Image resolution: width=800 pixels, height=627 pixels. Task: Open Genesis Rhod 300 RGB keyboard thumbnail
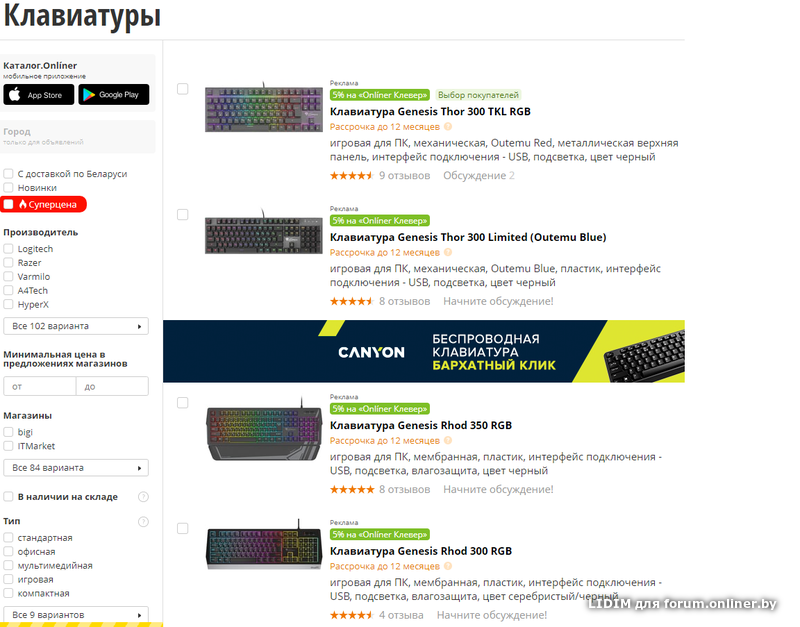pyautogui.click(x=264, y=546)
